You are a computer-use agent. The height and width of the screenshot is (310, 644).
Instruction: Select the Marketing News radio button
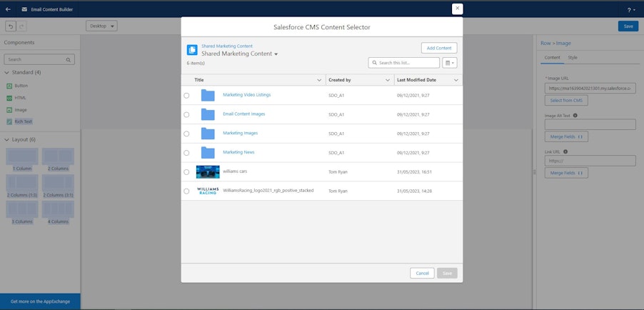tap(186, 153)
